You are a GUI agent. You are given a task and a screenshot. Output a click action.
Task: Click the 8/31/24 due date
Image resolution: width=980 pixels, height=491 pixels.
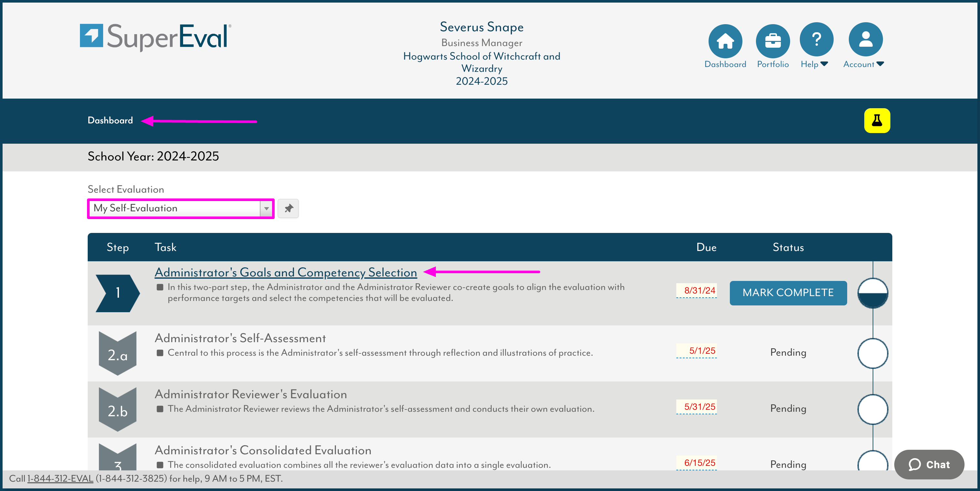point(699,291)
